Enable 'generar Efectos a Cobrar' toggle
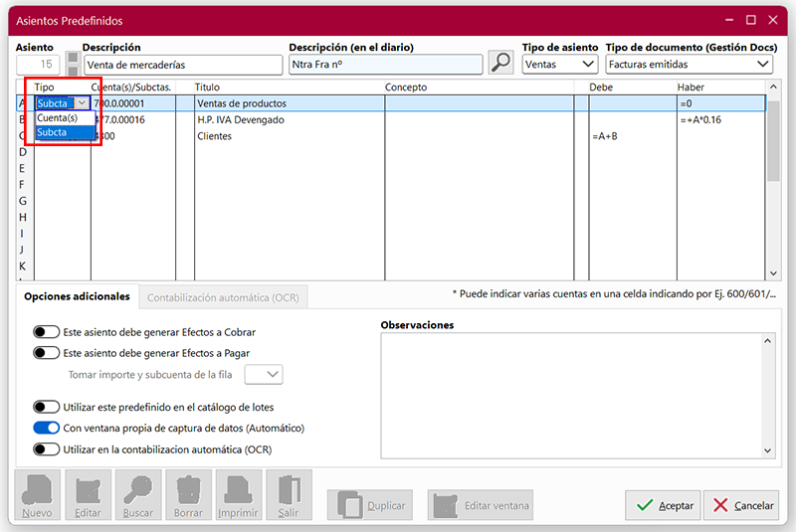 click(x=47, y=332)
